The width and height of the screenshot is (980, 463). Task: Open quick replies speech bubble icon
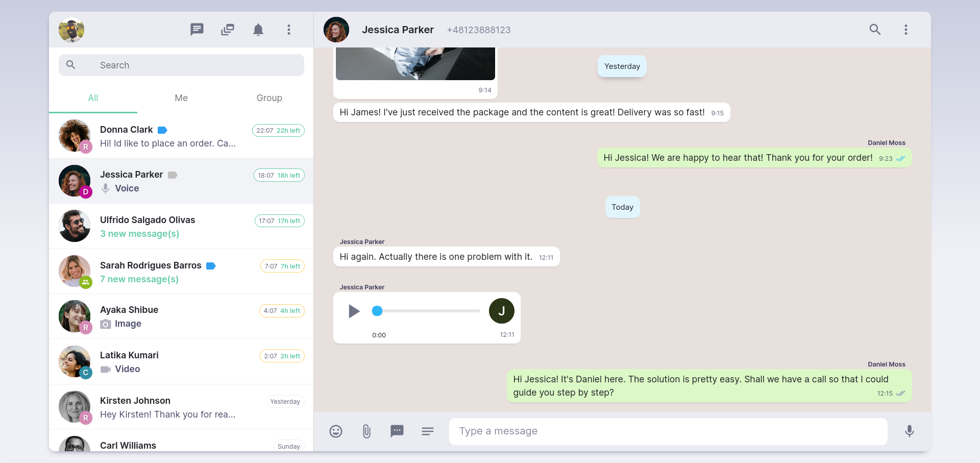397,431
